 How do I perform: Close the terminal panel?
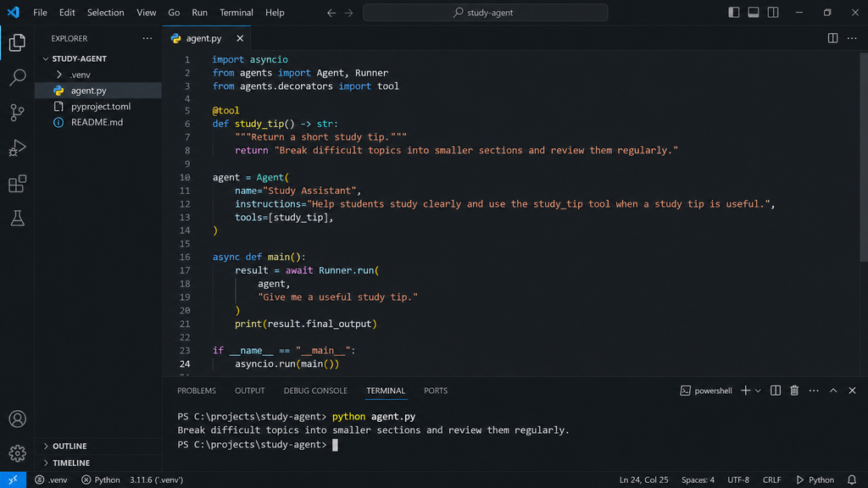pos(853,391)
